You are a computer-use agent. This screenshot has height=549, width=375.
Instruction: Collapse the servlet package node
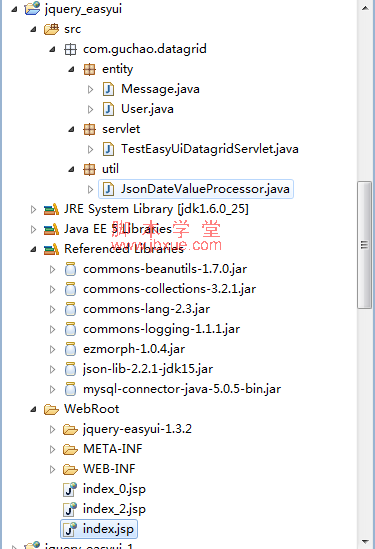pos(71,130)
